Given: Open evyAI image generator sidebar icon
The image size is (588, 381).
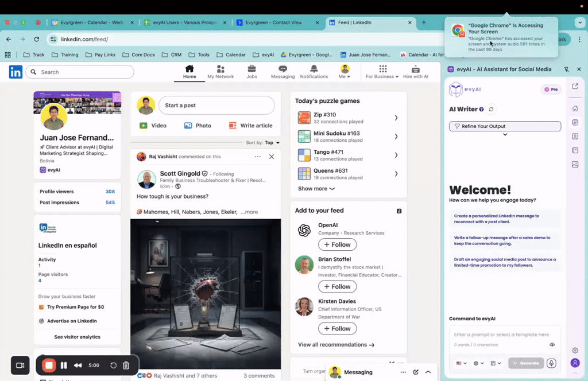Looking at the screenshot, I should 575,165.
